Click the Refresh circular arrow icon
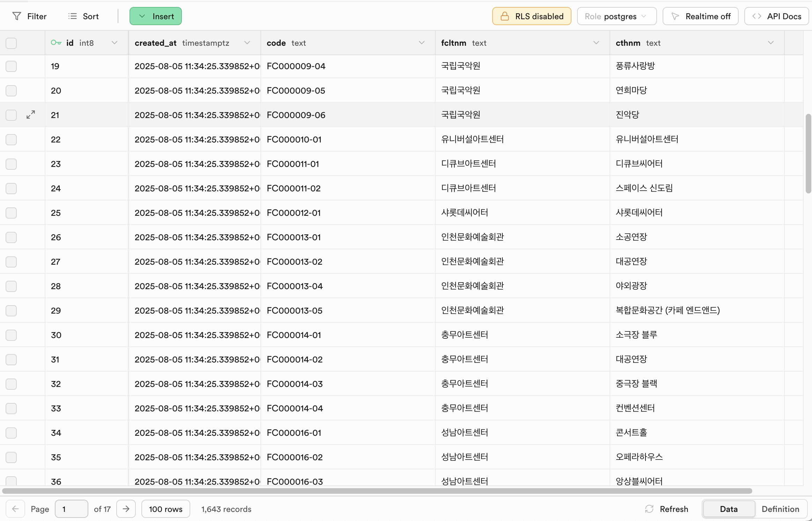The height and width of the screenshot is (521, 812). point(649,509)
